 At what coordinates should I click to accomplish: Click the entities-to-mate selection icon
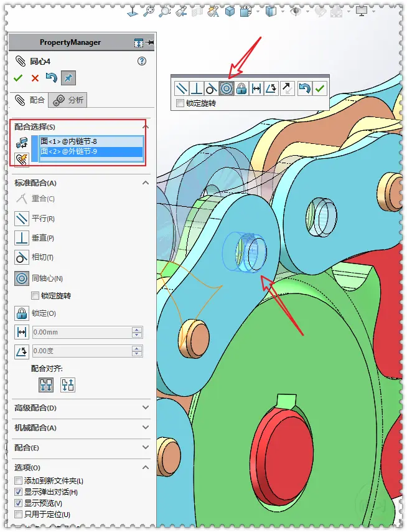coord(22,143)
